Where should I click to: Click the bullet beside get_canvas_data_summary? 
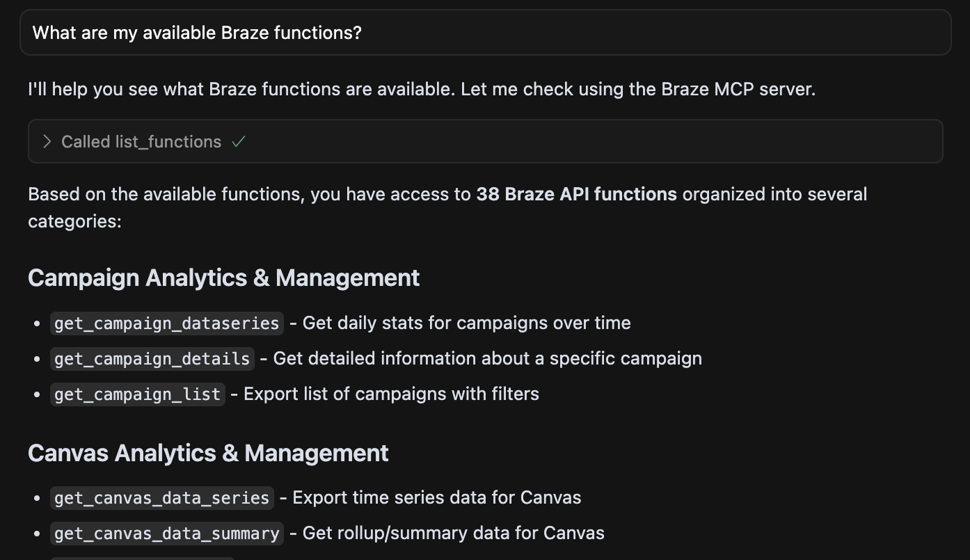[x=37, y=533]
